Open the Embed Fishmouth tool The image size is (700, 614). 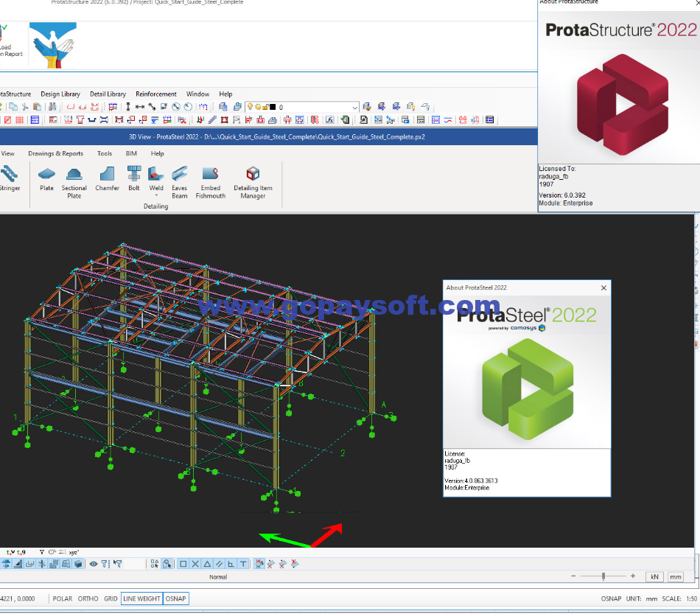point(210,182)
